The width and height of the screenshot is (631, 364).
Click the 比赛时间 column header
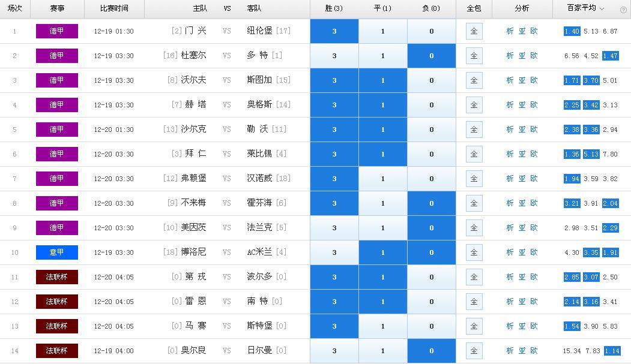tap(114, 8)
